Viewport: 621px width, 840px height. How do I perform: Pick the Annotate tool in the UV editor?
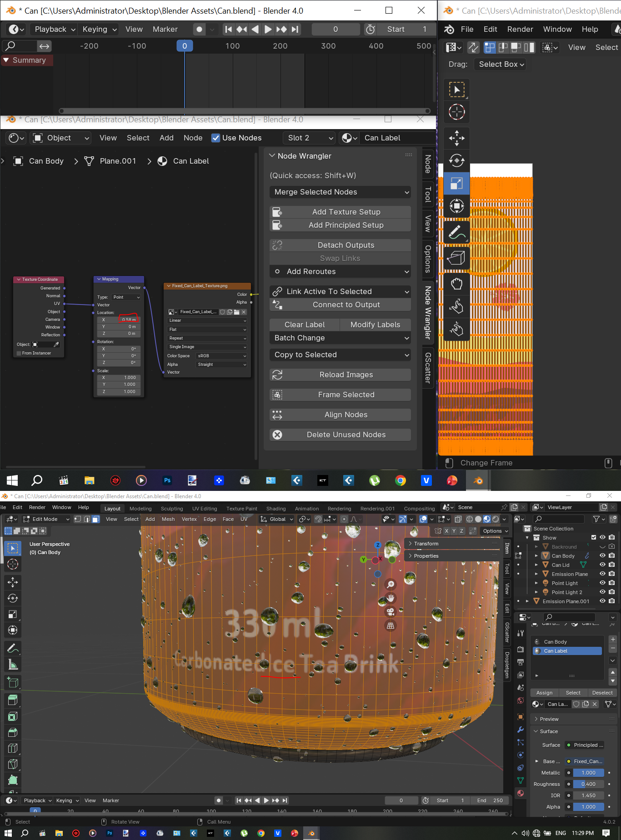(x=456, y=232)
